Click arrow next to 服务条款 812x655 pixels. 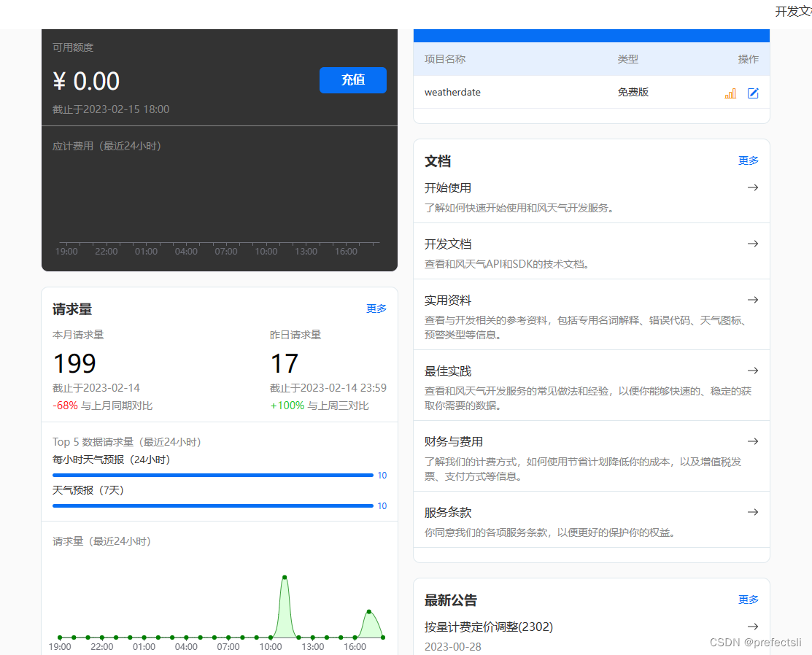point(753,512)
